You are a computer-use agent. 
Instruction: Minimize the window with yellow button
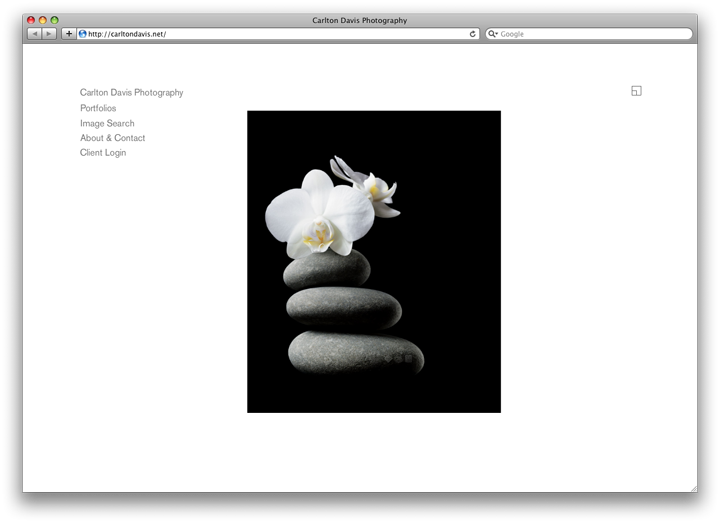pyautogui.click(x=43, y=20)
